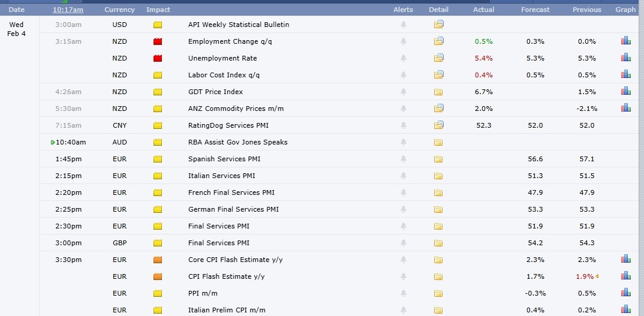Click the Impact column header
This screenshot has height=316, width=644.
point(158,10)
